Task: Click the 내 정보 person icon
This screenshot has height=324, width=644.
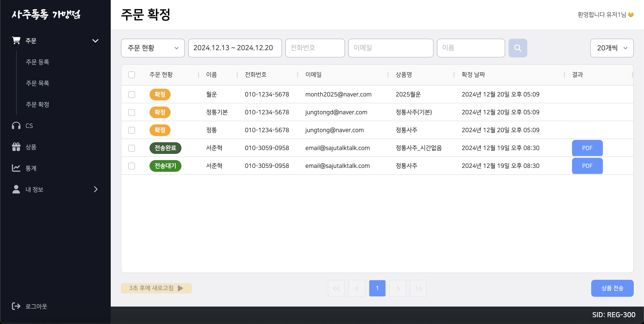Action: coord(16,189)
